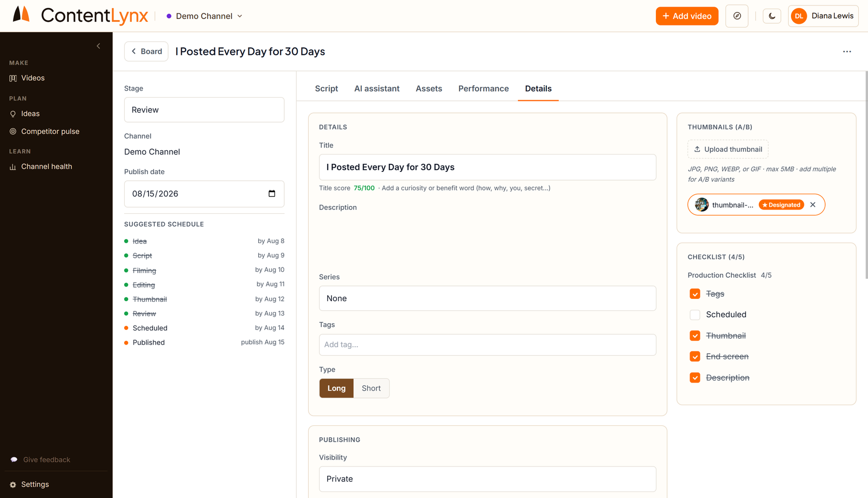
Task: Check the Scheduled checklist item
Action: (695, 315)
